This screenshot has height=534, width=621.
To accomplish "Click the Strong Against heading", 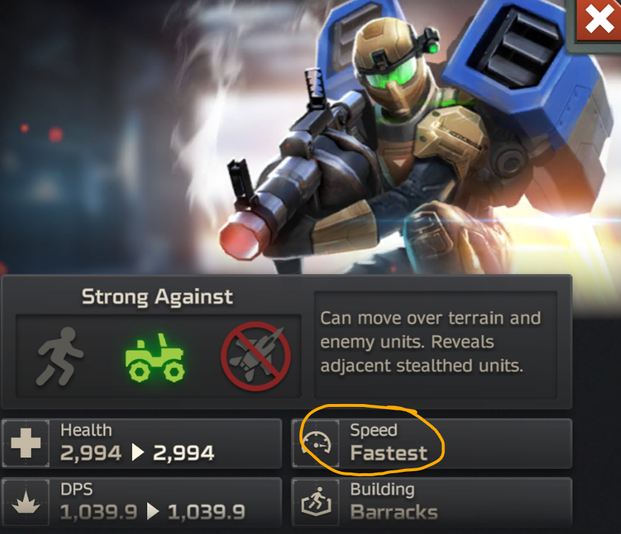I will [157, 297].
